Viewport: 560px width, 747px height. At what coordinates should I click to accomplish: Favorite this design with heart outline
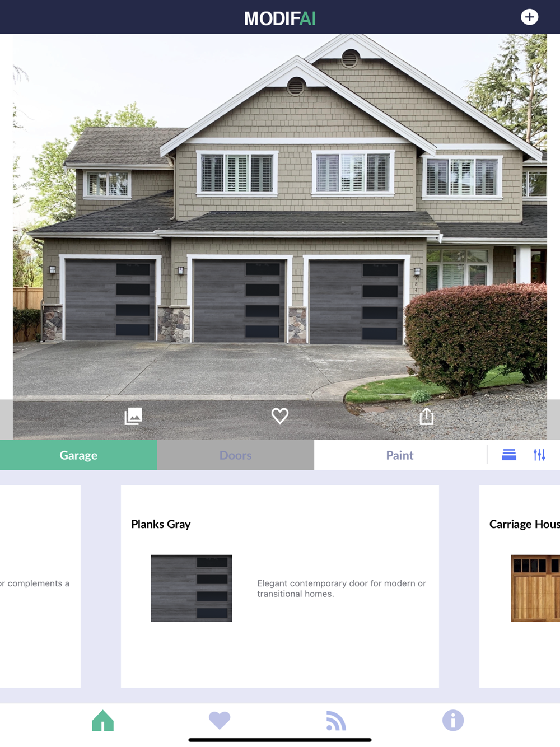click(x=280, y=415)
